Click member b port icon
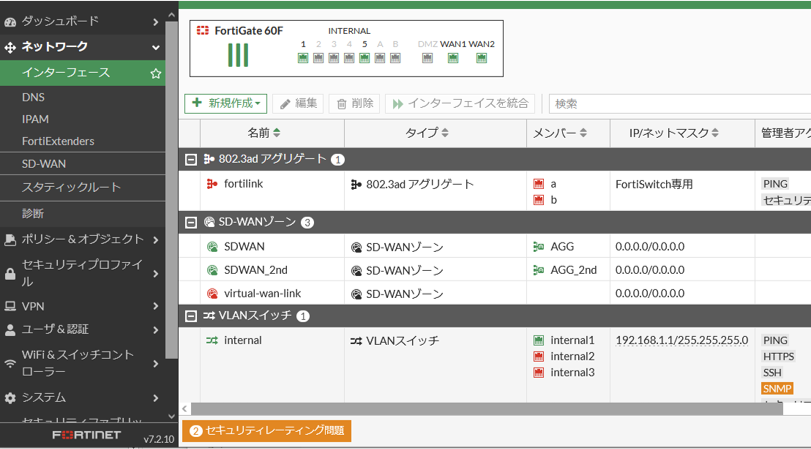 pos(538,200)
